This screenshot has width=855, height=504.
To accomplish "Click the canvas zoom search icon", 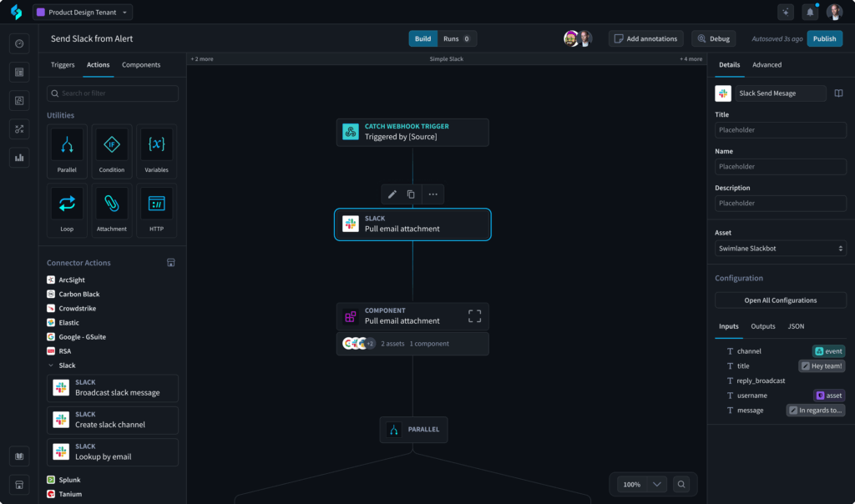I will pos(682,484).
